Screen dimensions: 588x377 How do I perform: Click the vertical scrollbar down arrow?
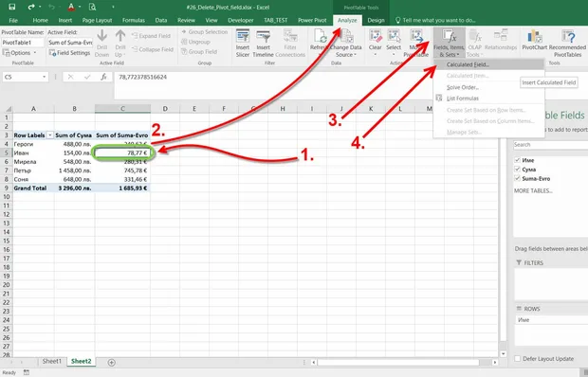click(503, 353)
